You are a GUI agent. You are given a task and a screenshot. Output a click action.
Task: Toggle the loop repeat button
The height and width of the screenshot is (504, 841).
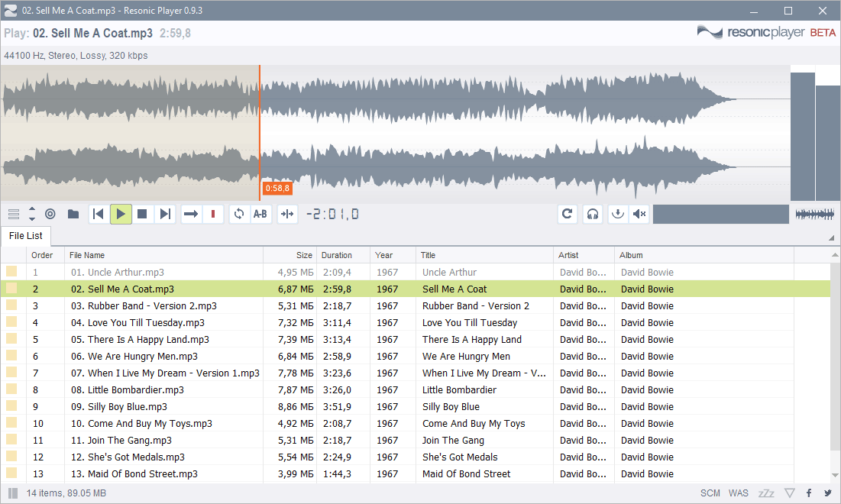coord(239,214)
